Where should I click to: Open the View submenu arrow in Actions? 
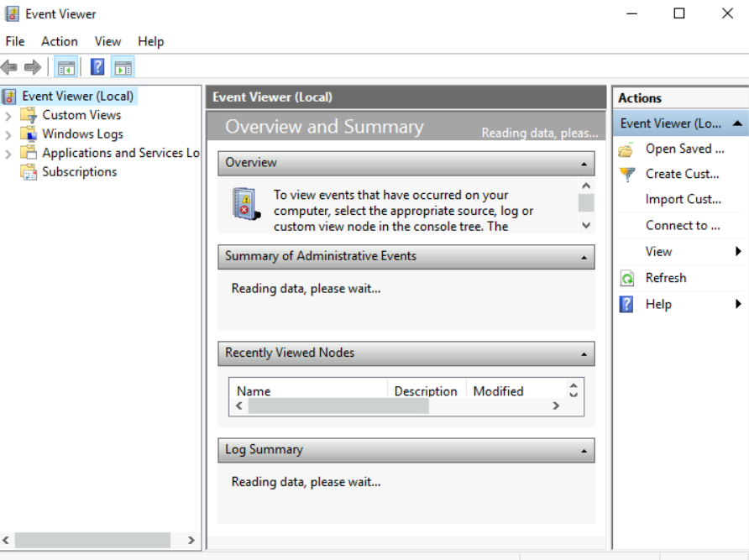tap(738, 251)
